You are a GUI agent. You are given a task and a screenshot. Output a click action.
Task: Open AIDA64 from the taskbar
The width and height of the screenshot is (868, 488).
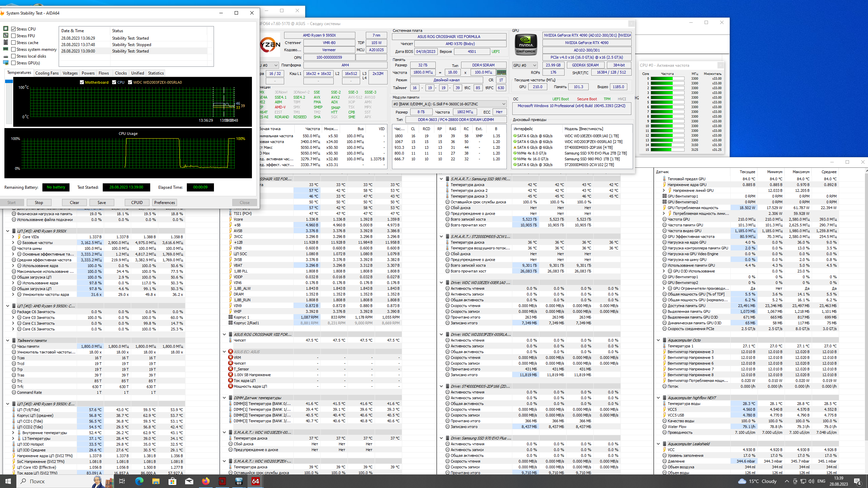(x=255, y=481)
